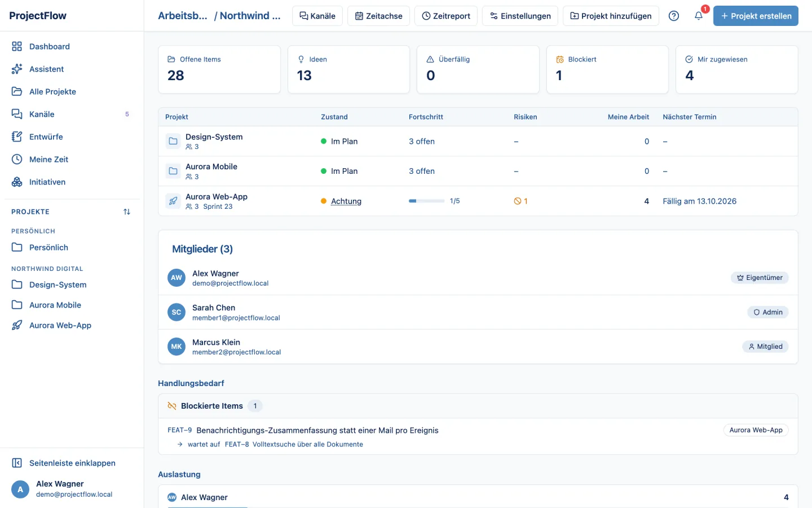Click the blocked risk icon in Risiken column
This screenshot has height=508, width=812.
point(518,201)
